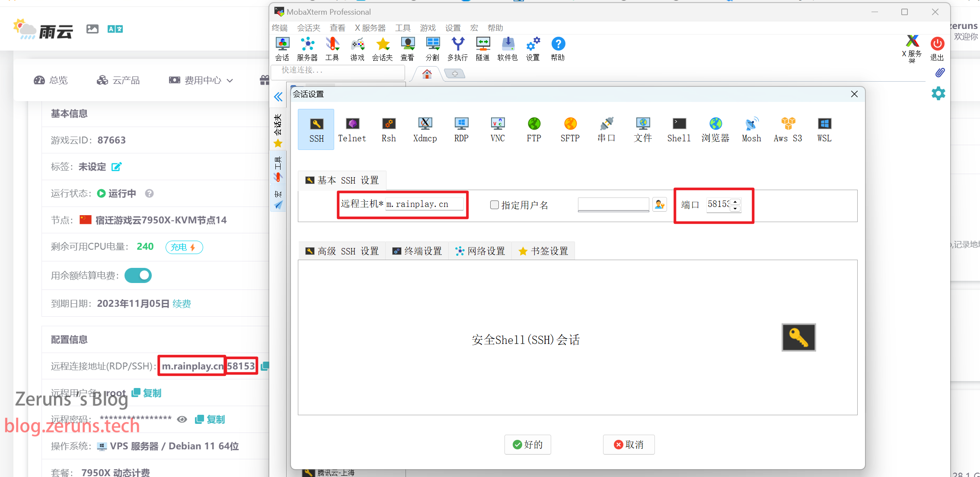The image size is (980, 477).
Task: Open the 书签设置 tab
Action: point(543,251)
